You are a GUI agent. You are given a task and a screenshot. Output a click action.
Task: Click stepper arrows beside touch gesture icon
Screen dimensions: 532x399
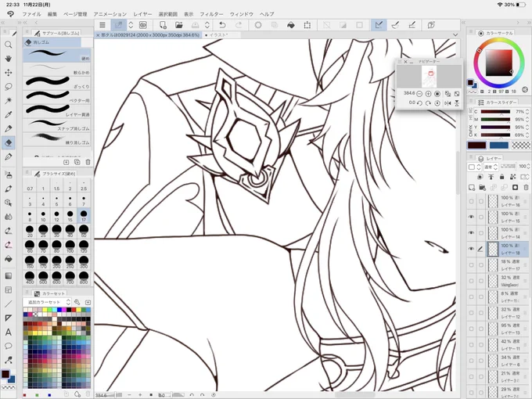(x=131, y=25)
